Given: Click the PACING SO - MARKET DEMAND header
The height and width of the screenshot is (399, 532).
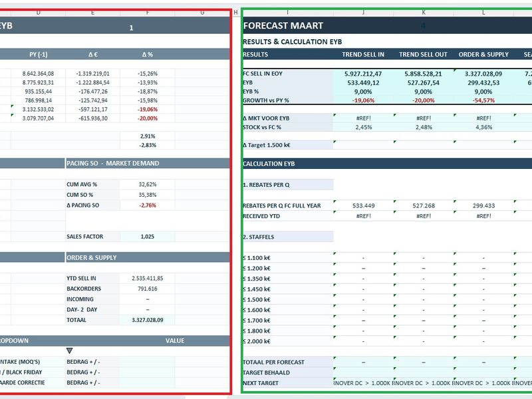Looking at the screenshot, I should click(113, 163).
